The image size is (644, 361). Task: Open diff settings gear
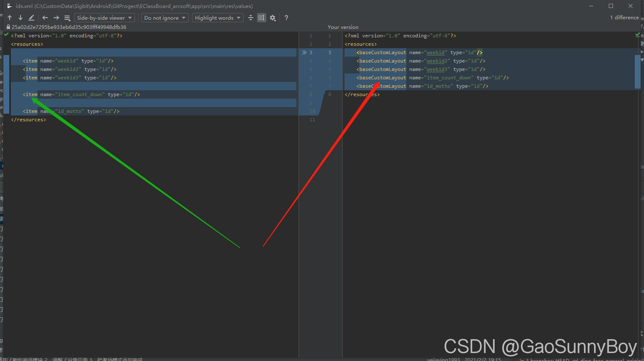[x=273, y=18]
